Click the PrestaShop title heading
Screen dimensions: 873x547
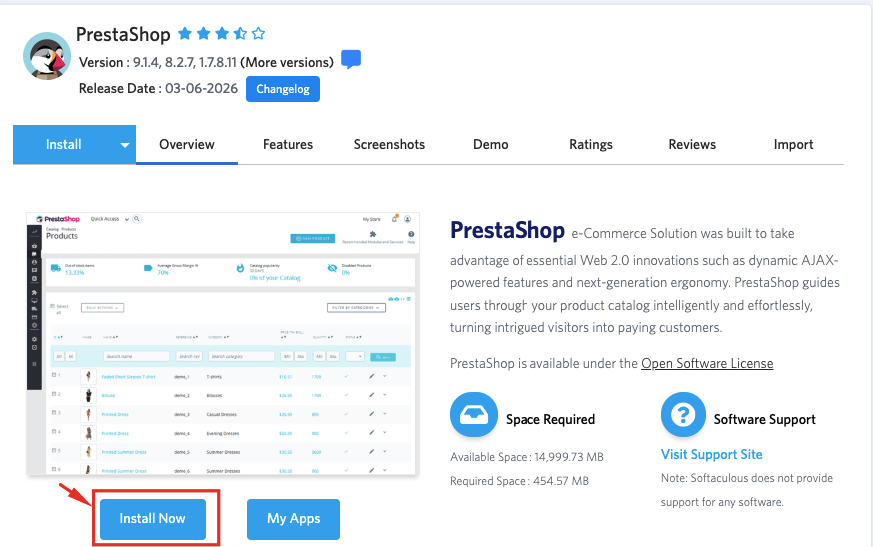(123, 35)
